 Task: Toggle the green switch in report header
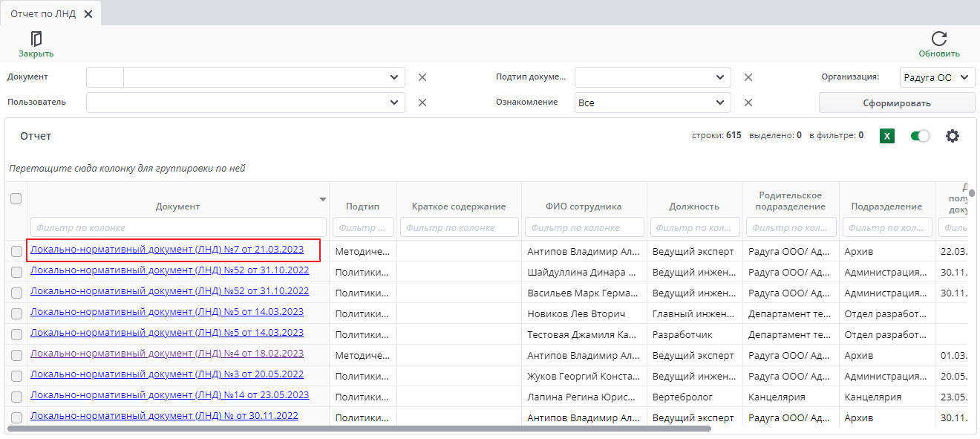coord(921,136)
